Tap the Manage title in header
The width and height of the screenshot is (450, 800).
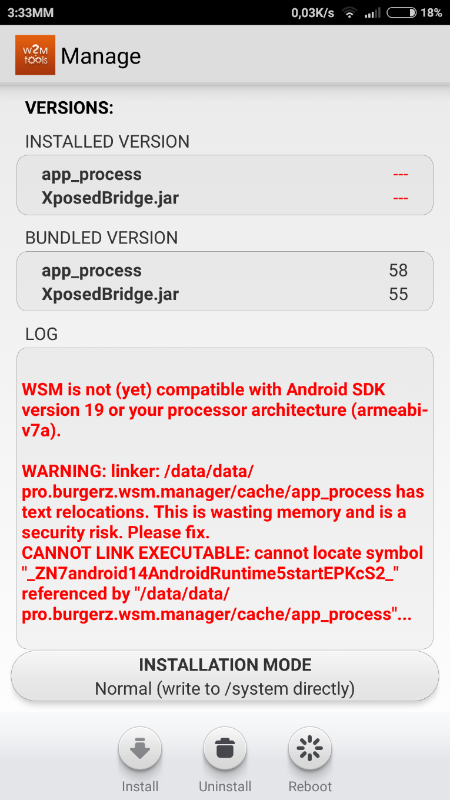(x=101, y=56)
